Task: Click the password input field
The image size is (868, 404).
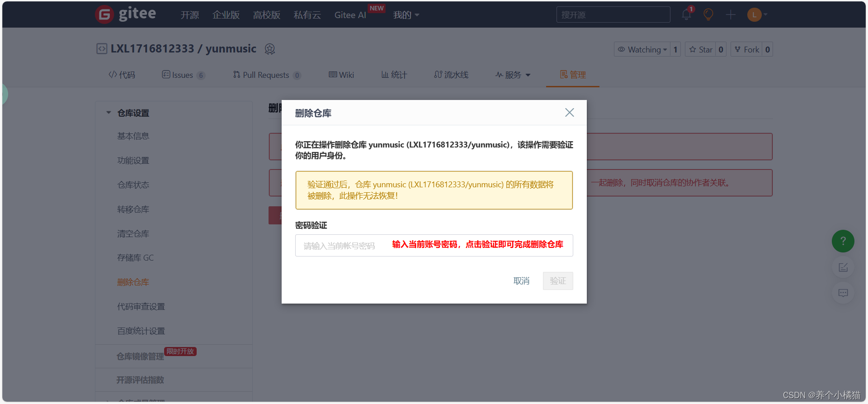Action: pos(434,245)
